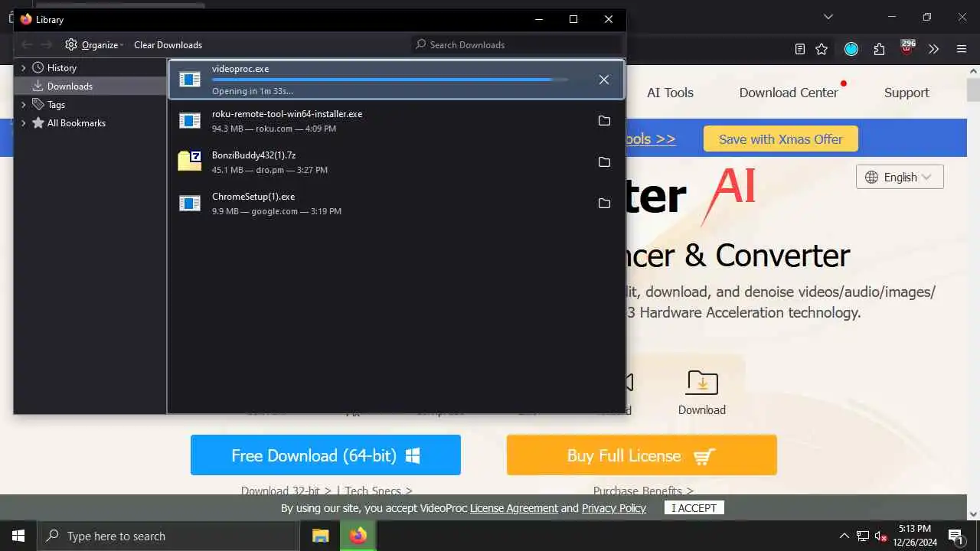Select the BonziBuddy432(1).7z filename
The height and width of the screenshot is (551, 980).
tap(253, 155)
